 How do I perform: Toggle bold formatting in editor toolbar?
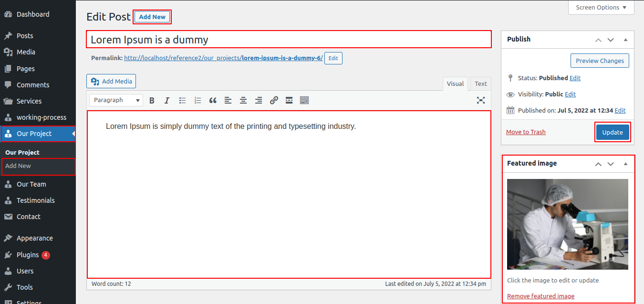pyautogui.click(x=152, y=100)
